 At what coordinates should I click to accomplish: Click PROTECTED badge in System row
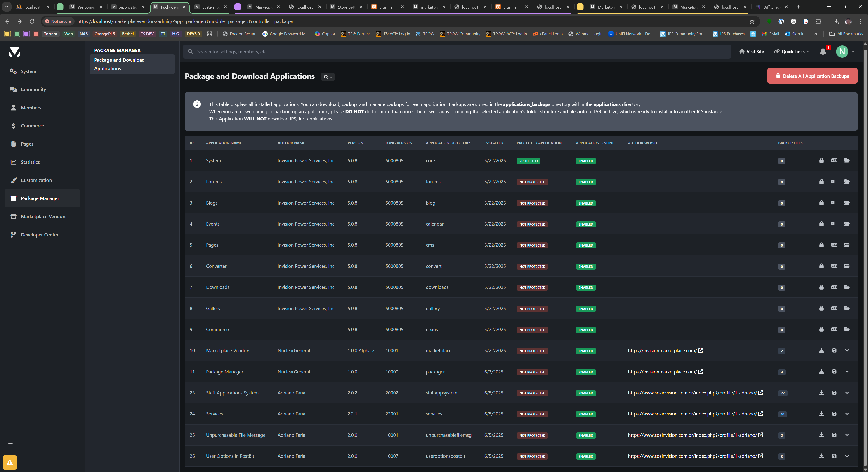pyautogui.click(x=528, y=161)
